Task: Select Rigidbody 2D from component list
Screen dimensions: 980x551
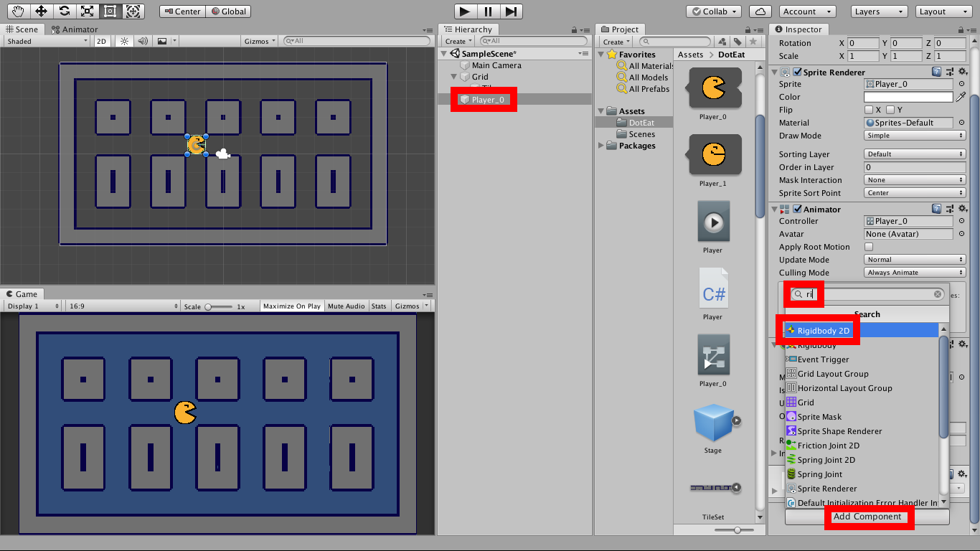Action: pos(862,331)
